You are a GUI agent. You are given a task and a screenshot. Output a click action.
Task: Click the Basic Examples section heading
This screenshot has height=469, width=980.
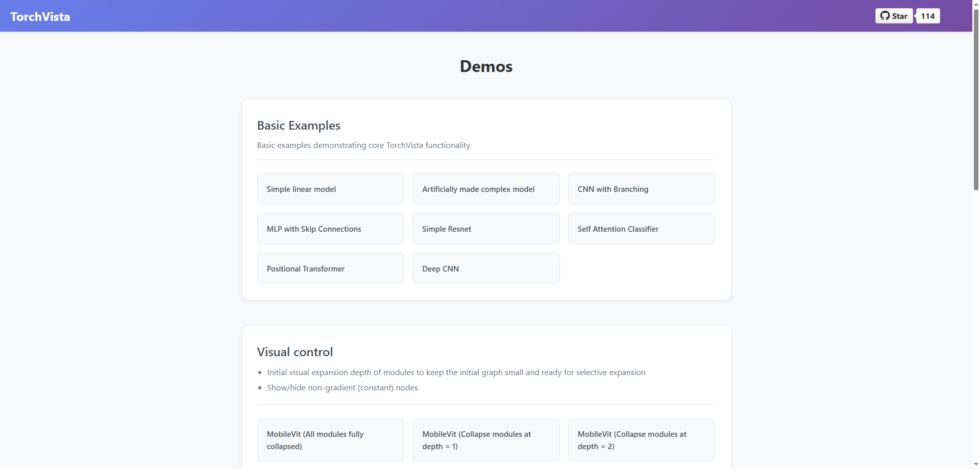coord(299,126)
